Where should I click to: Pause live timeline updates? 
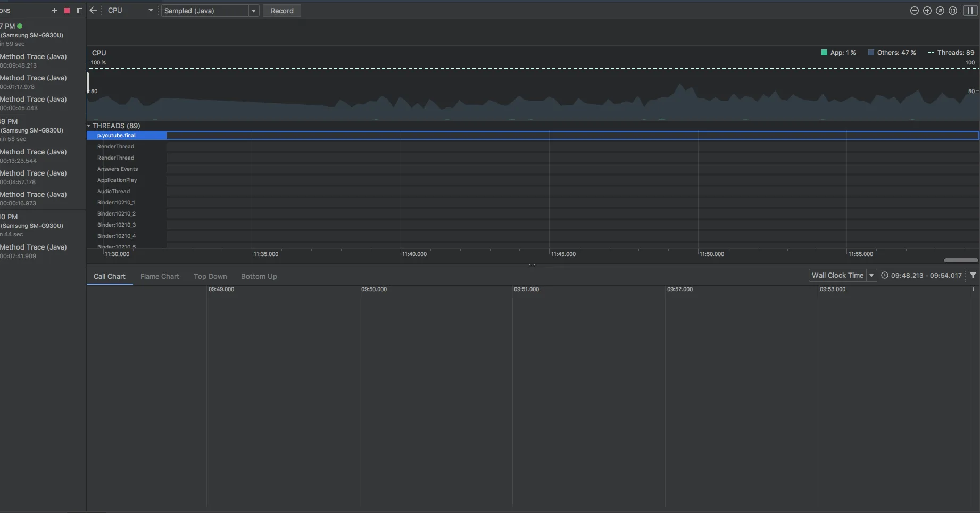(x=970, y=11)
